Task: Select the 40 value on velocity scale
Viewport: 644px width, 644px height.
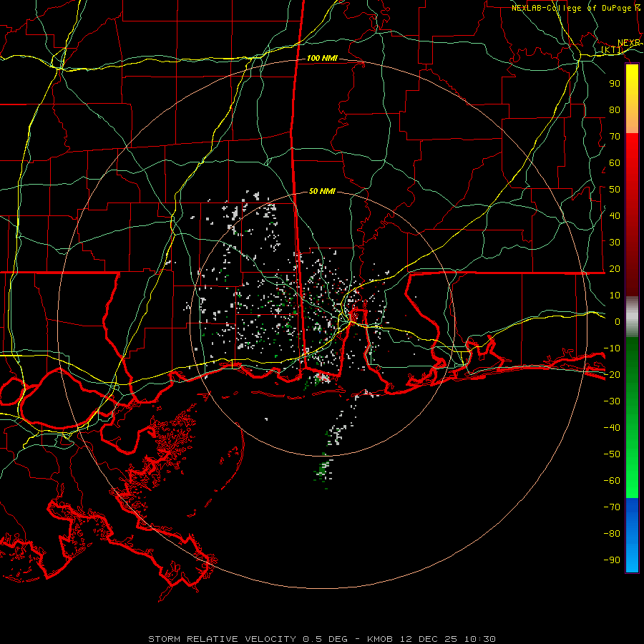Action: (615, 215)
